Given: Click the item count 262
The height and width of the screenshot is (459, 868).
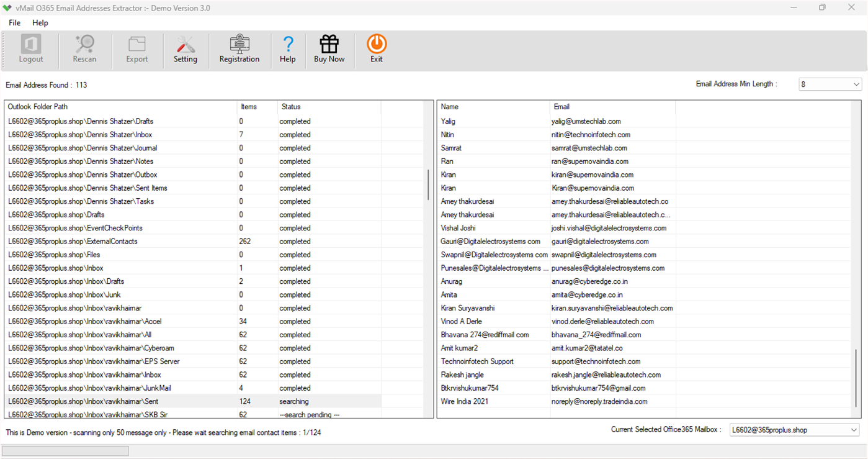Looking at the screenshot, I should pyautogui.click(x=245, y=242).
